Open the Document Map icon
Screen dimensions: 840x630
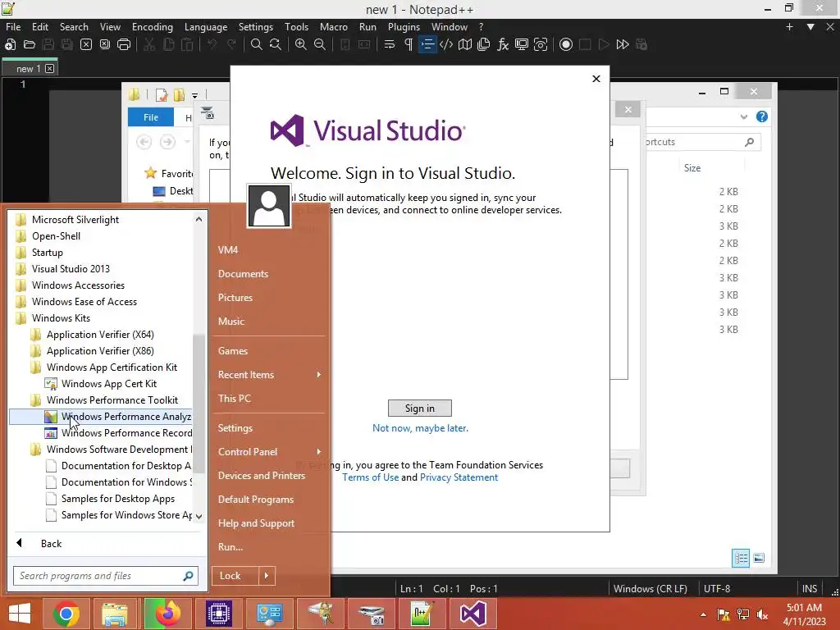click(x=465, y=44)
